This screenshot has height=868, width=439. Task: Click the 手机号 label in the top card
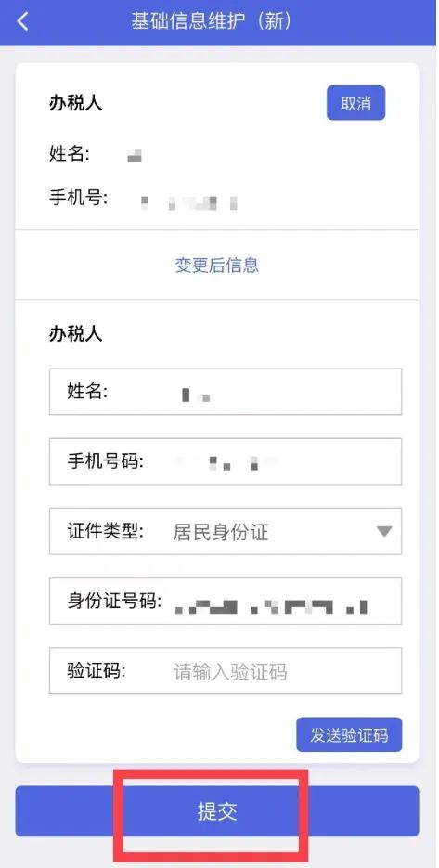click(79, 198)
